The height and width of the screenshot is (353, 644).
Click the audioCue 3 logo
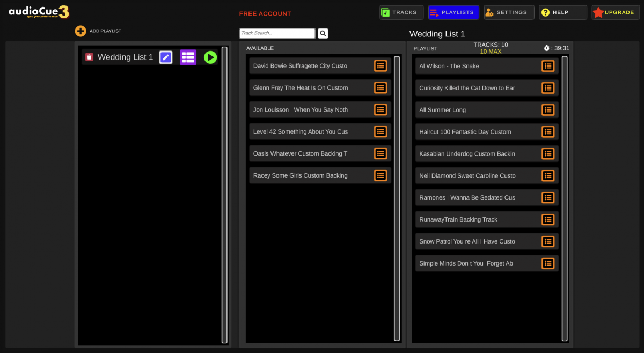pos(39,12)
